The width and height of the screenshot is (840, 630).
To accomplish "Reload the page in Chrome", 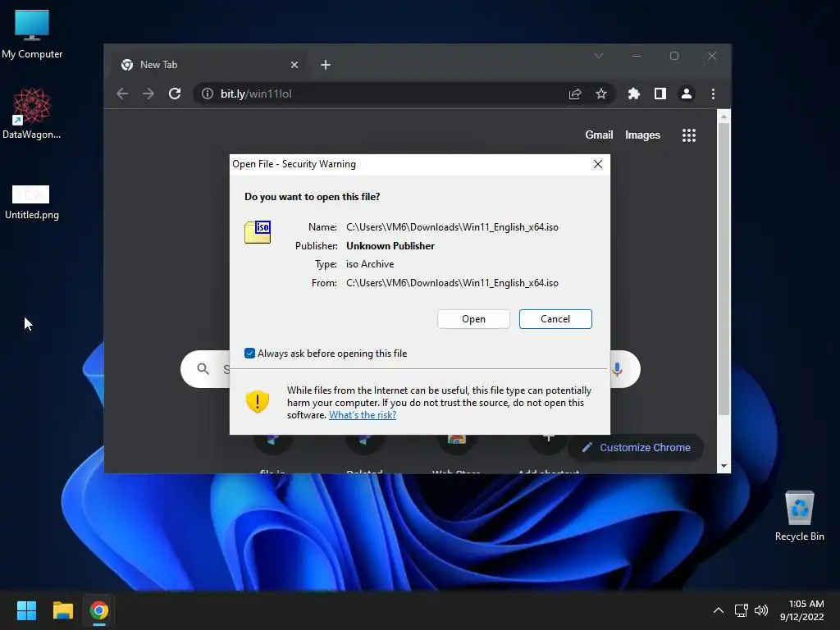I will pos(175,94).
